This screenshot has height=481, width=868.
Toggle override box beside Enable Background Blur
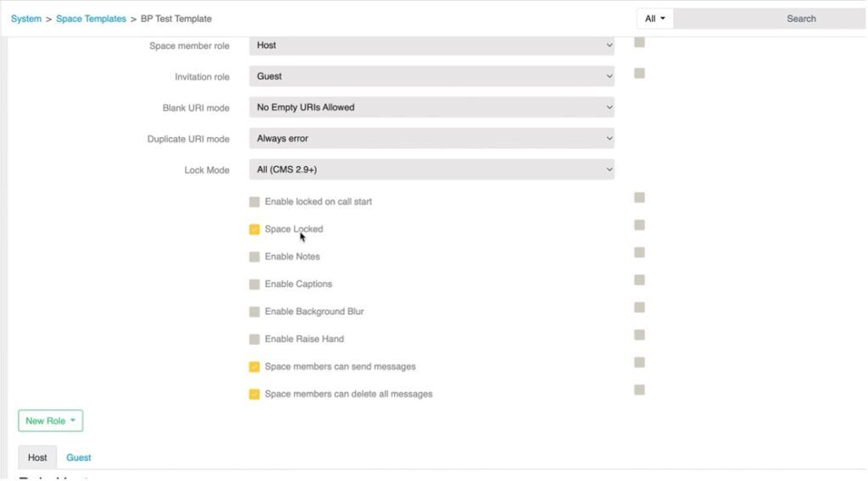pos(639,307)
